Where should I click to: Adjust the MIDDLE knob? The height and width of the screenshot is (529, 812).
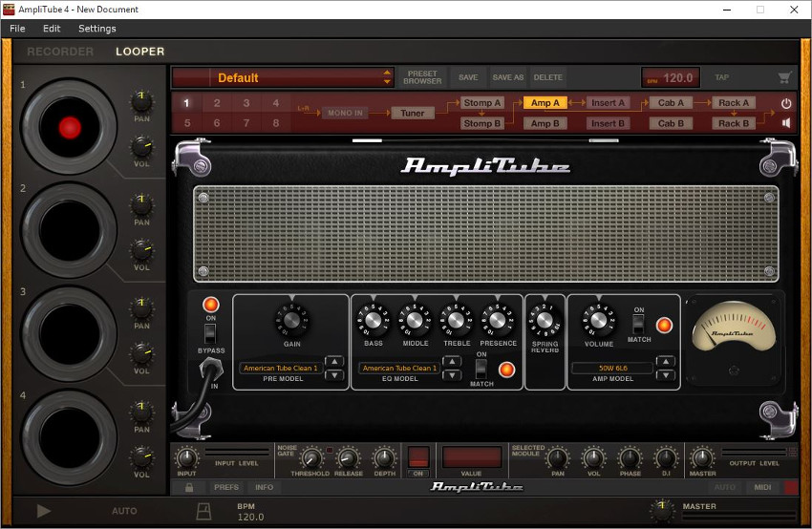pyautogui.click(x=415, y=321)
